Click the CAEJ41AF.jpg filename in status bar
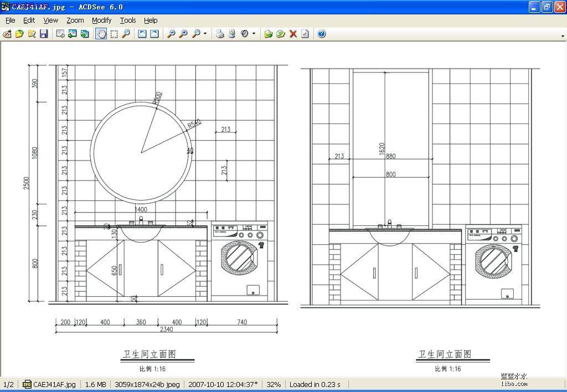Screen dimensions: 567x392 [x=54, y=384]
